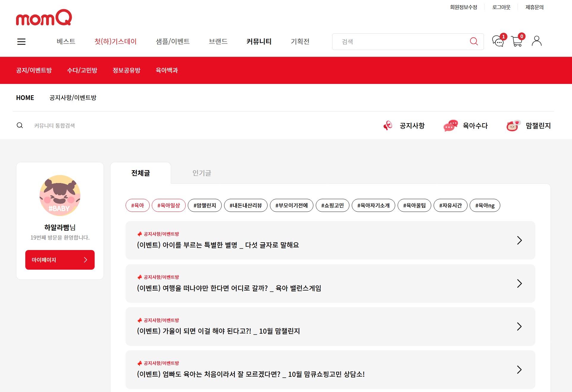Toggle the #육아 filter chip
Image resolution: width=572 pixels, height=392 pixels.
[137, 205]
